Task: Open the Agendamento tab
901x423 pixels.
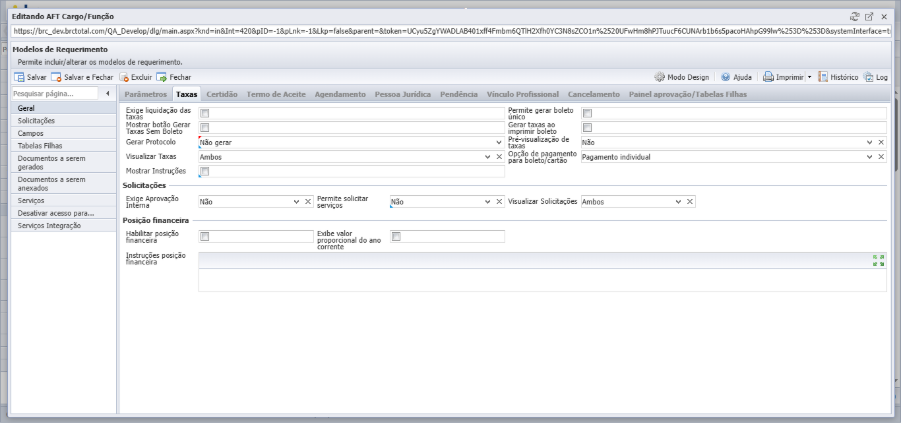Action: point(340,94)
